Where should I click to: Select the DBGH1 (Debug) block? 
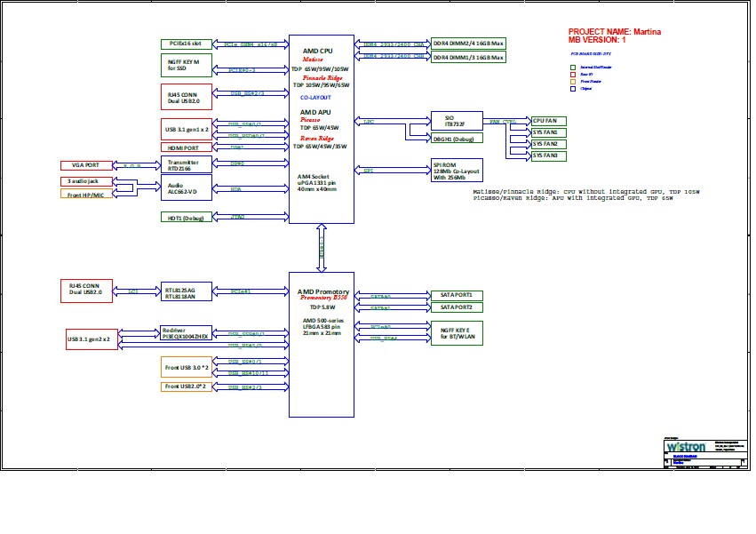[457, 139]
